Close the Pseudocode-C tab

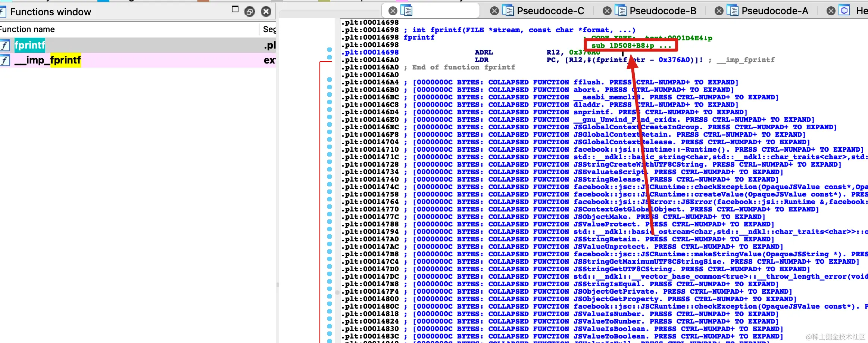(x=494, y=11)
